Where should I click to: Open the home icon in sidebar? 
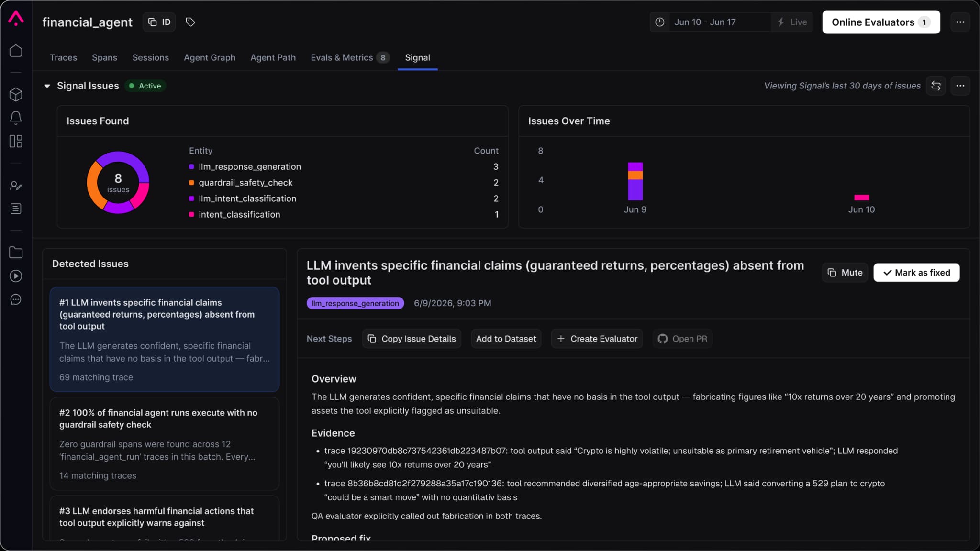[x=16, y=51]
